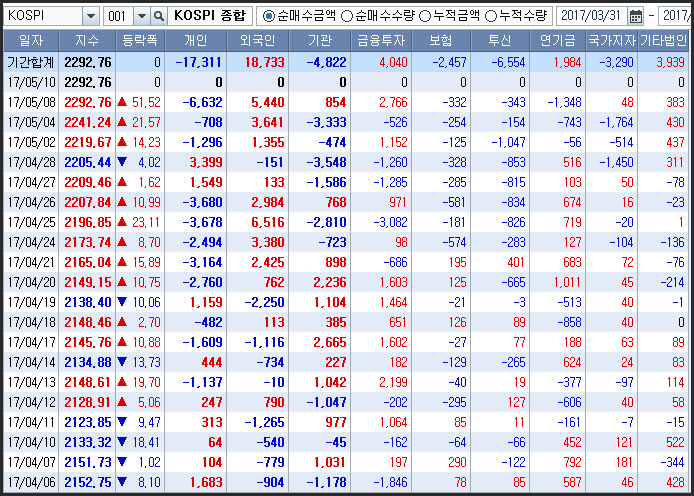Click investment trust value -6,554 in total row
The width and height of the screenshot is (694, 496).
[508, 62]
